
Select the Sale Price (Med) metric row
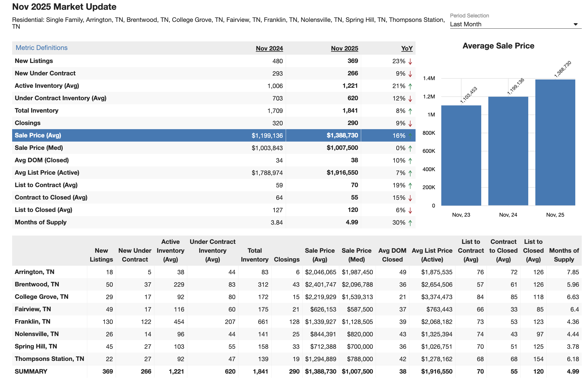click(x=39, y=148)
